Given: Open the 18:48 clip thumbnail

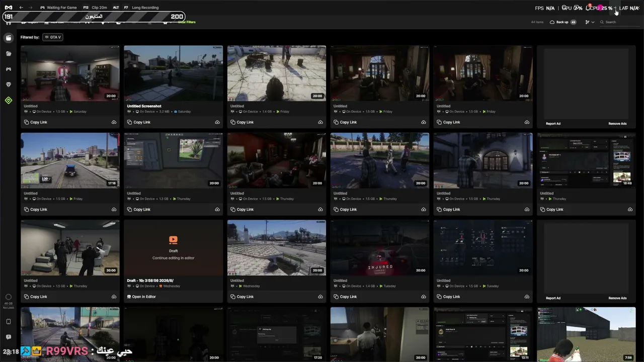Looking at the screenshot, I should [x=586, y=160].
